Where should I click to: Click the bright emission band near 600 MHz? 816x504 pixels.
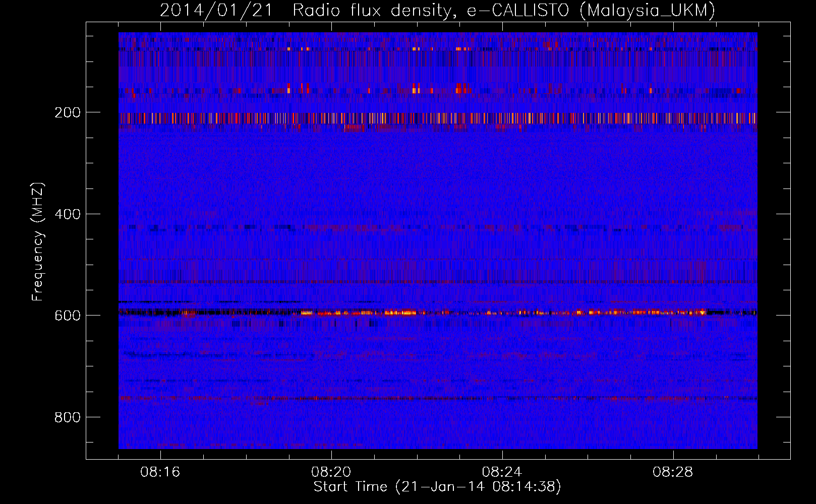(438, 312)
